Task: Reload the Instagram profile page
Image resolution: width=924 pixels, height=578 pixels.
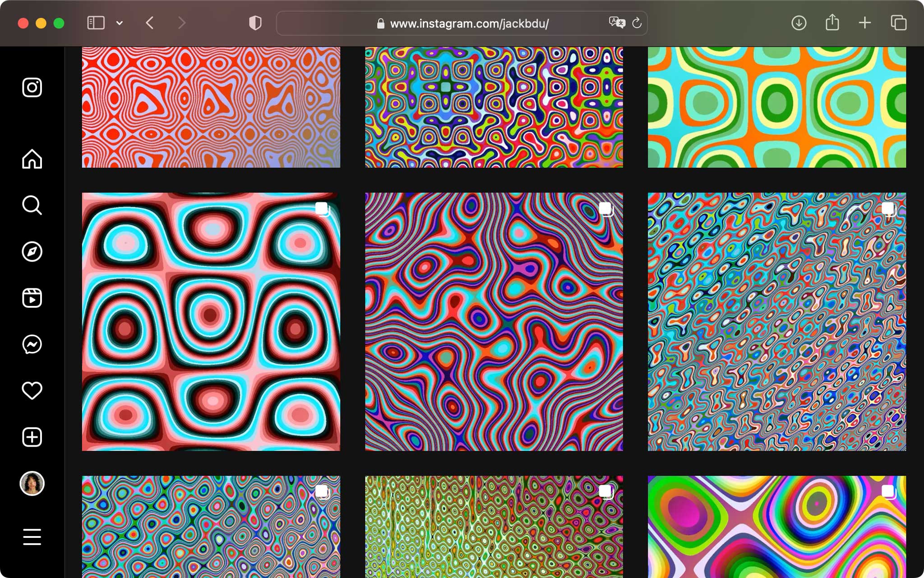Action: [636, 23]
